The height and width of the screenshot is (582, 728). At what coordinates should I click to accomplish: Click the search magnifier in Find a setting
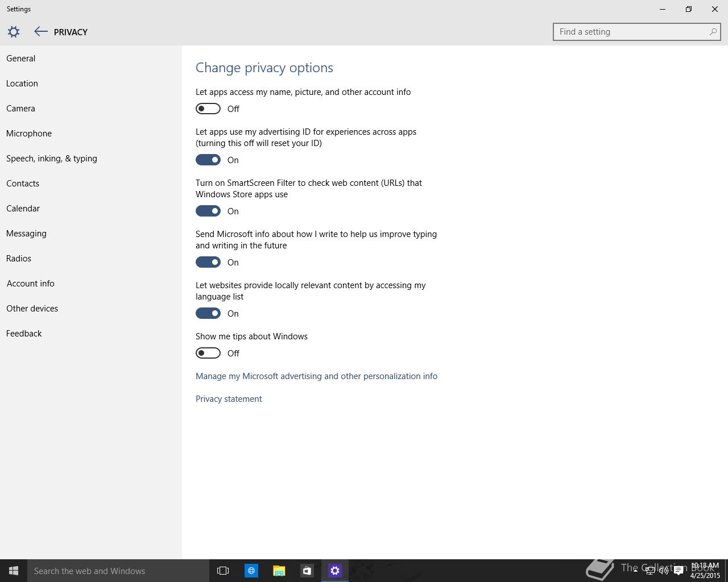(713, 32)
